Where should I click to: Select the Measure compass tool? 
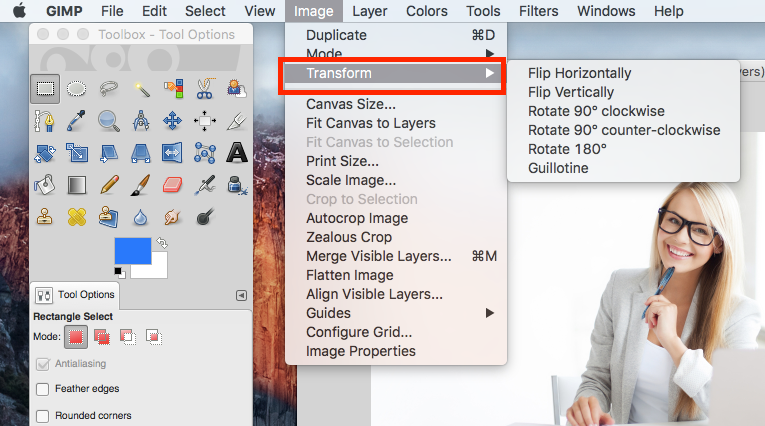tap(141, 121)
